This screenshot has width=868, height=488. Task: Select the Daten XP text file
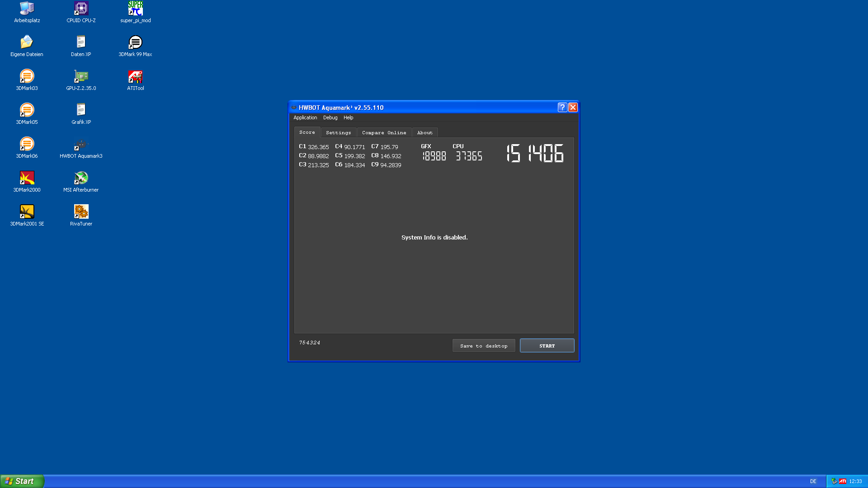click(81, 46)
